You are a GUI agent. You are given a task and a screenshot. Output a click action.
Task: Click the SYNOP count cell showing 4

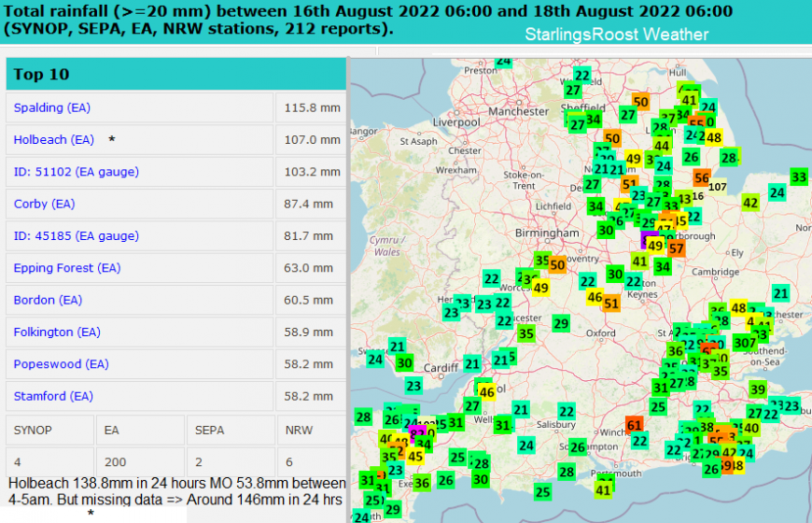pyautogui.click(x=49, y=461)
